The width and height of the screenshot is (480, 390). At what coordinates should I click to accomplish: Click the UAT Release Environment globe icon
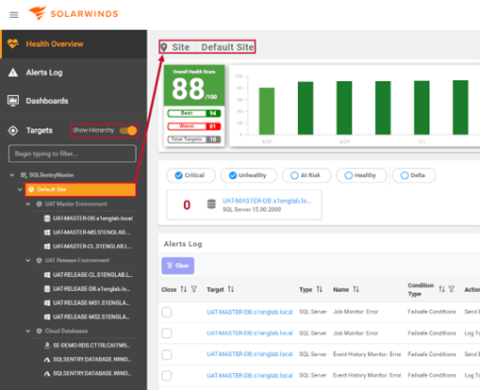(x=39, y=260)
